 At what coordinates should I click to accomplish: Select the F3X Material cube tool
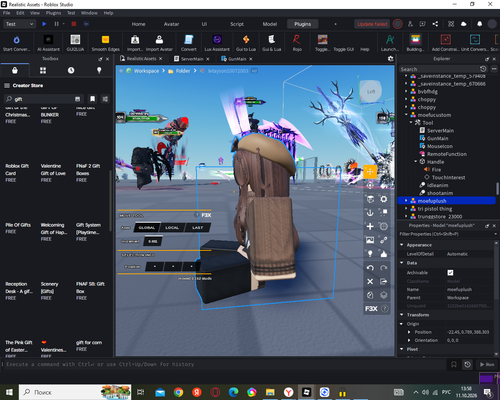pyautogui.click(x=370, y=199)
